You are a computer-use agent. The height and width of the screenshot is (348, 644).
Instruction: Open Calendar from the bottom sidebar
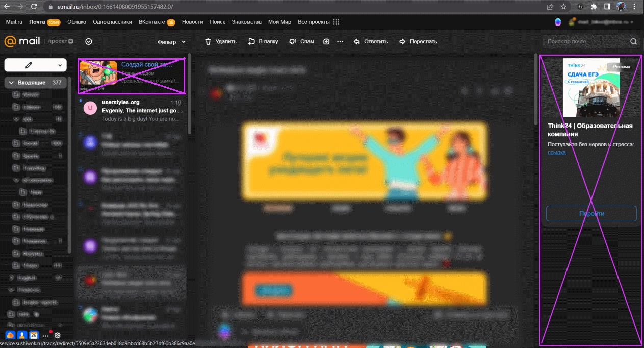click(x=34, y=334)
